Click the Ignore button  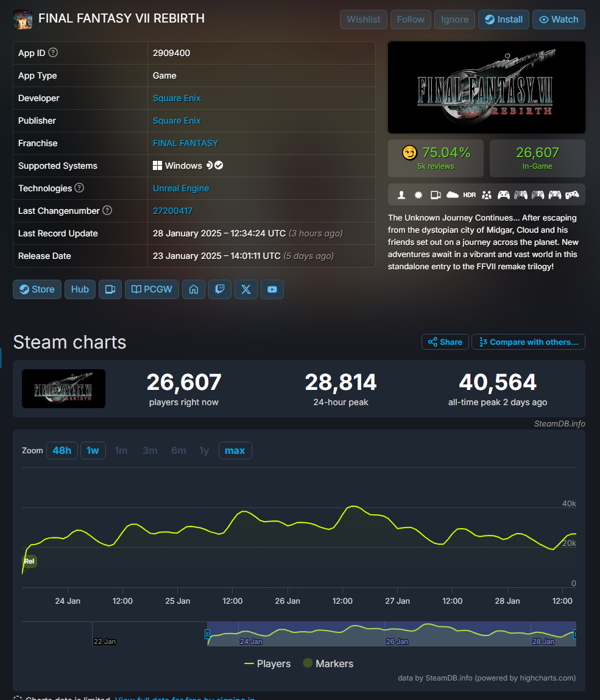[x=454, y=19]
